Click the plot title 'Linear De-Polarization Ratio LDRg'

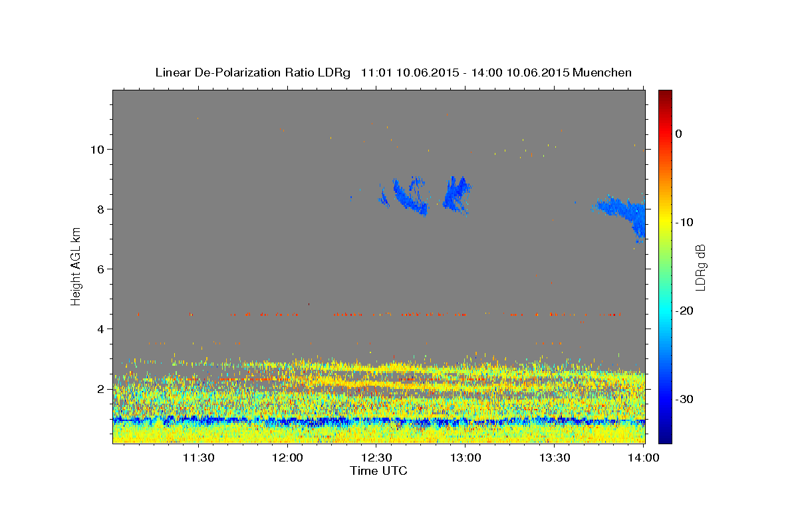(x=252, y=72)
